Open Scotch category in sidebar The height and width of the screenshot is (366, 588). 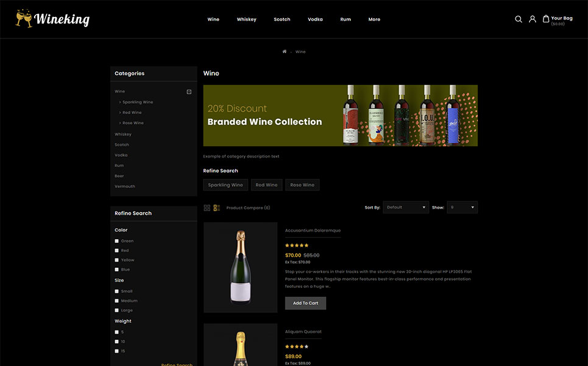click(x=122, y=145)
